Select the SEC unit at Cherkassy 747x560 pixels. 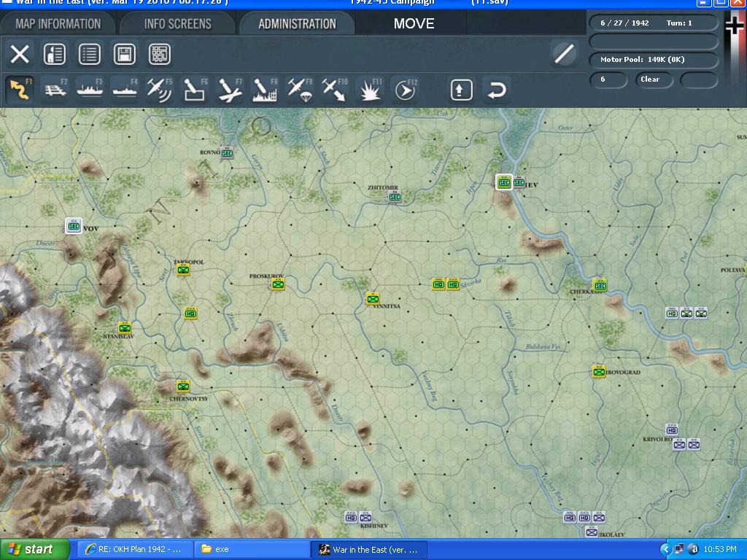[600, 285]
